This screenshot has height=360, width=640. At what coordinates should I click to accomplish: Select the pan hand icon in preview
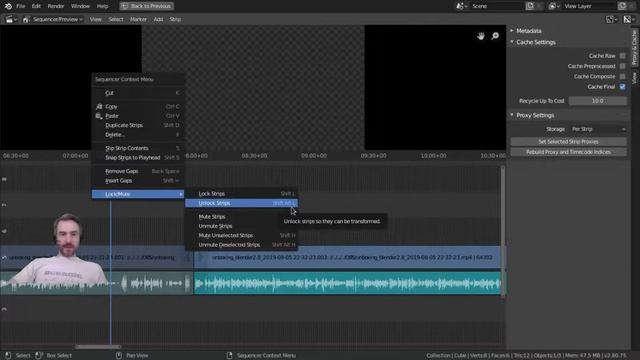(481, 36)
